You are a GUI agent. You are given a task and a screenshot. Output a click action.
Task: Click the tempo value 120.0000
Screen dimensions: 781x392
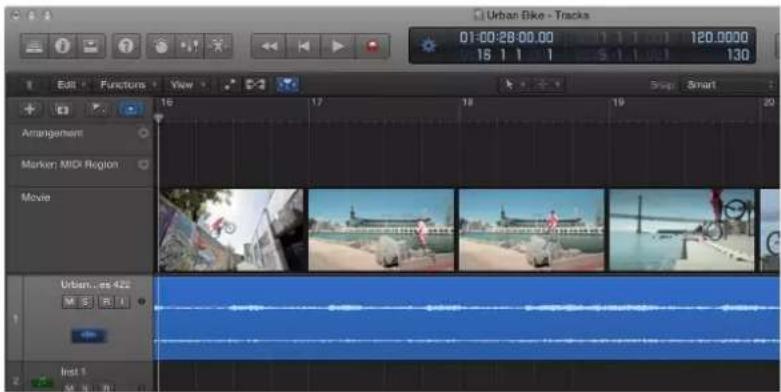(x=719, y=38)
